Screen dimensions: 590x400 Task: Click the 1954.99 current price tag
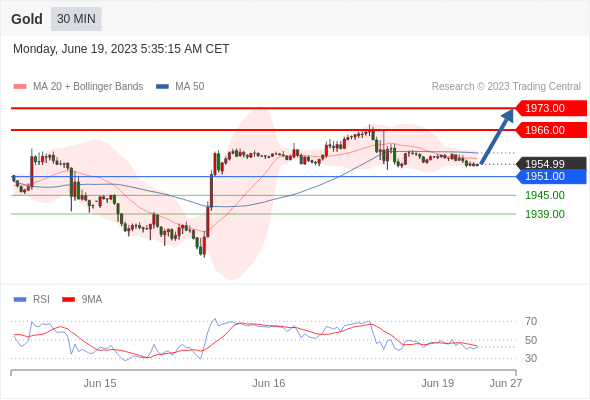click(x=551, y=164)
